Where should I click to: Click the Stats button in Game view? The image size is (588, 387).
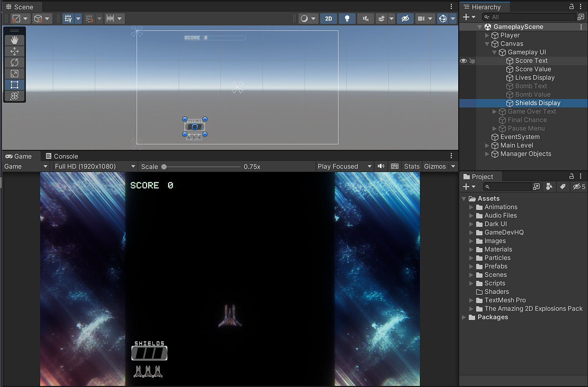[x=412, y=166]
